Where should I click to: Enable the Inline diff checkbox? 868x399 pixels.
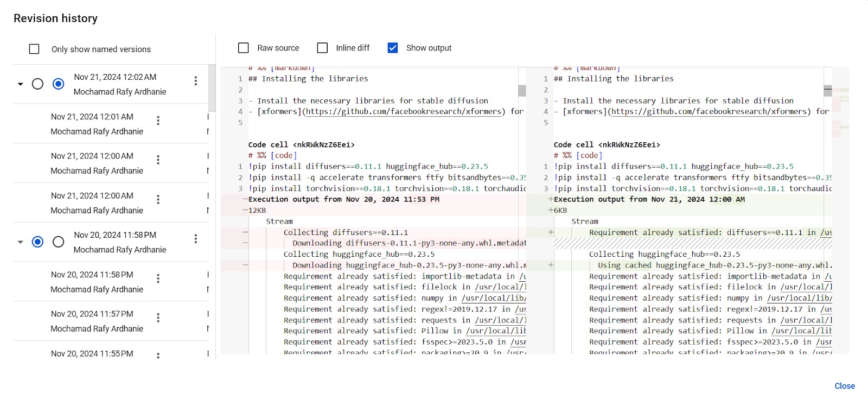(x=322, y=48)
